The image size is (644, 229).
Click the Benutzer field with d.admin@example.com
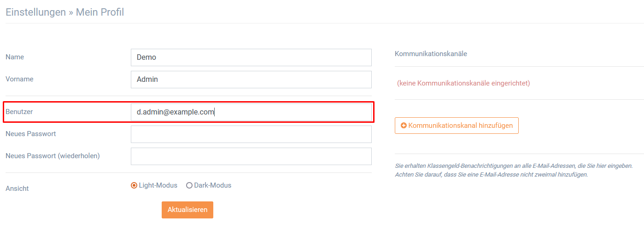(x=251, y=112)
